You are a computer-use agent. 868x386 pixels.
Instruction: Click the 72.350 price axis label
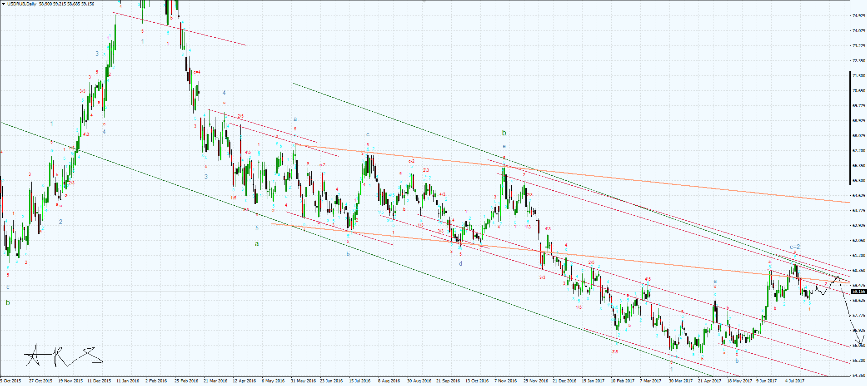(859, 61)
